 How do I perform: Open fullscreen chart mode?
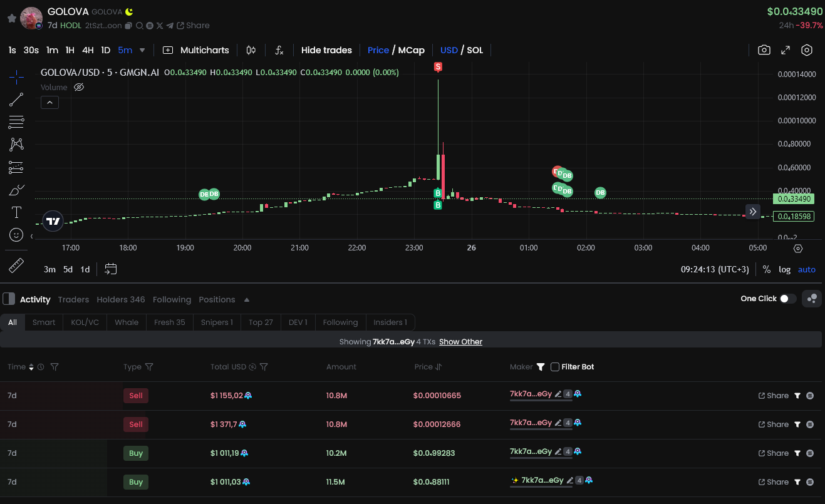(x=786, y=50)
